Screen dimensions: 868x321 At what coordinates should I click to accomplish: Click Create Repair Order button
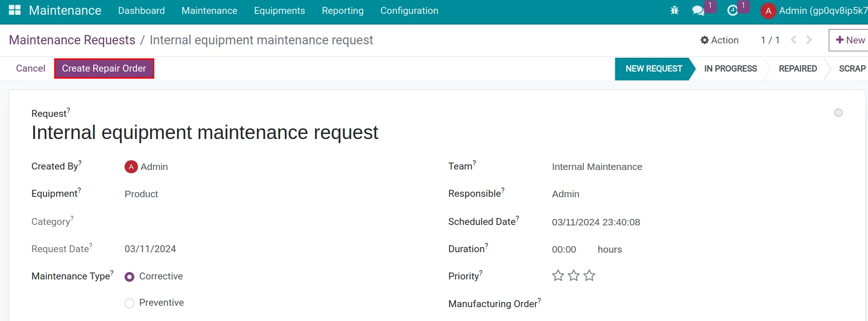(x=104, y=68)
